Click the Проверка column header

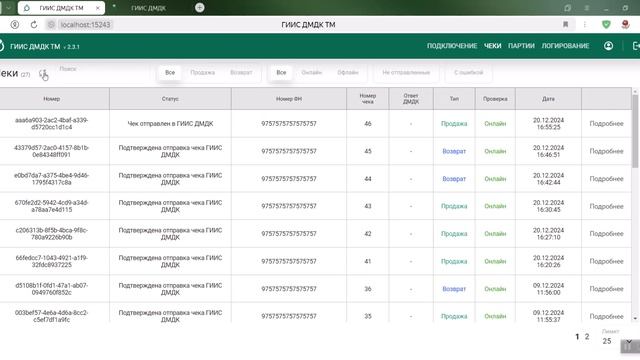495,99
